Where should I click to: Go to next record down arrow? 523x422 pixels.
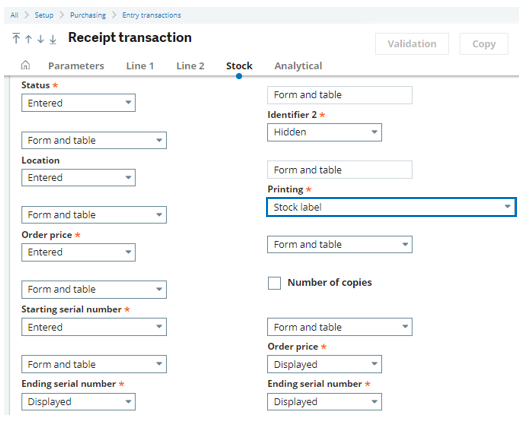[40, 39]
